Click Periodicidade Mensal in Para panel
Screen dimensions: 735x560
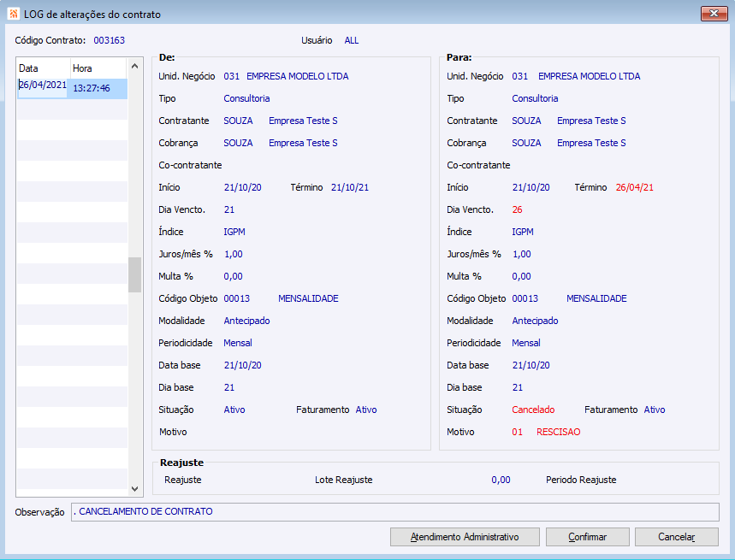526,343
